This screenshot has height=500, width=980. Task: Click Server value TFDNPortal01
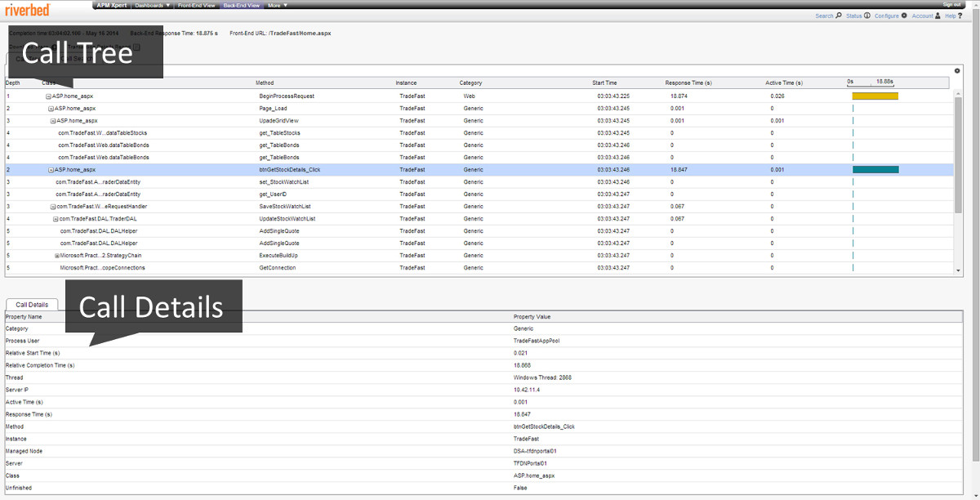pos(530,463)
